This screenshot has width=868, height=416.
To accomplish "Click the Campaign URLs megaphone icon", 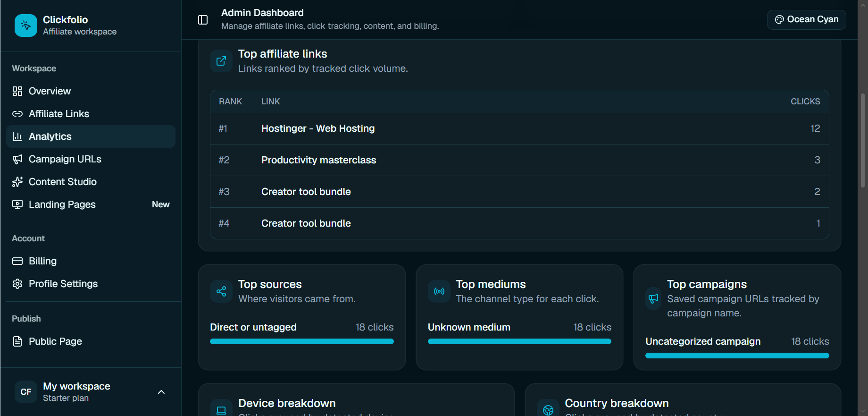I will (x=17, y=159).
